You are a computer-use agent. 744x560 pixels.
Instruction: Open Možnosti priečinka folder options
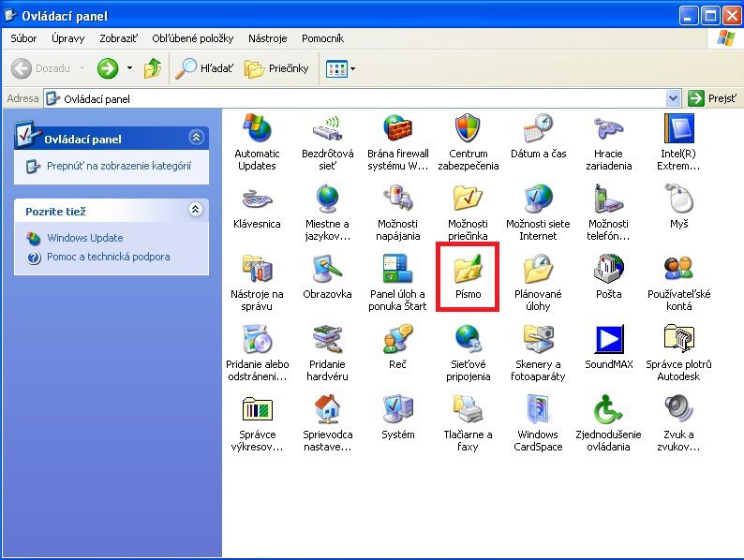468,213
